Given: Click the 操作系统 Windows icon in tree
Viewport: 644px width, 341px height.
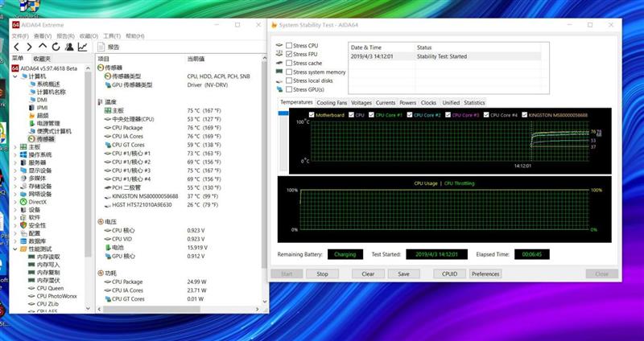Looking at the screenshot, I should tap(24, 154).
